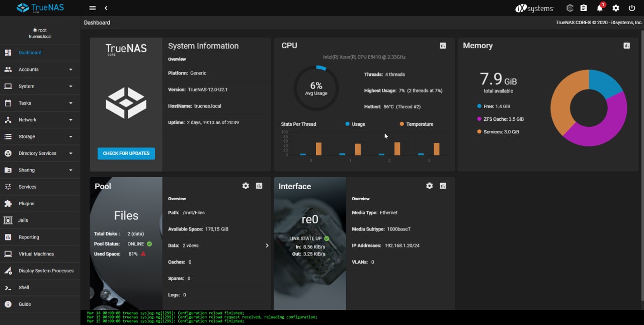Collapse the sidebar with the back chevron
This screenshot has width=644, height=325.
click(x=106, y=8)
